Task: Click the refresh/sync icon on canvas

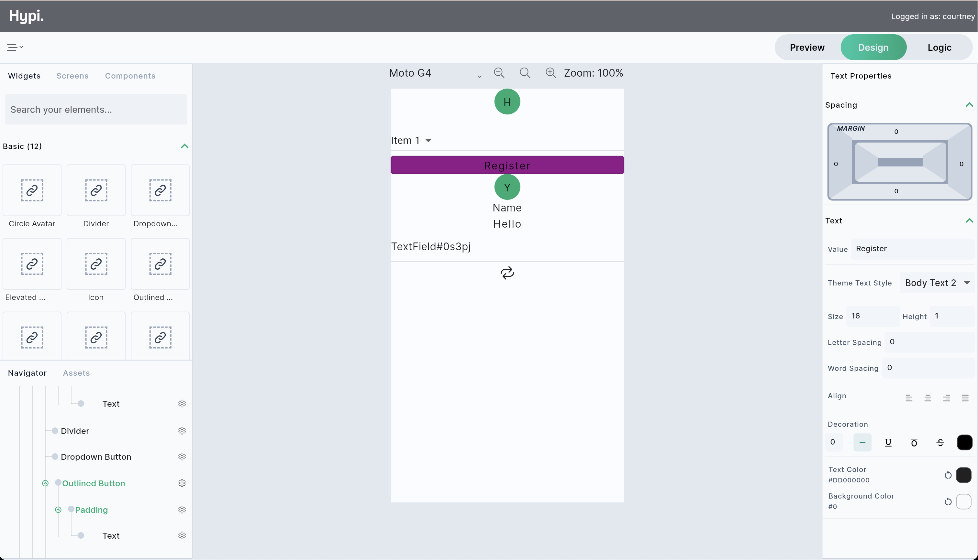Action: (507, 273)
